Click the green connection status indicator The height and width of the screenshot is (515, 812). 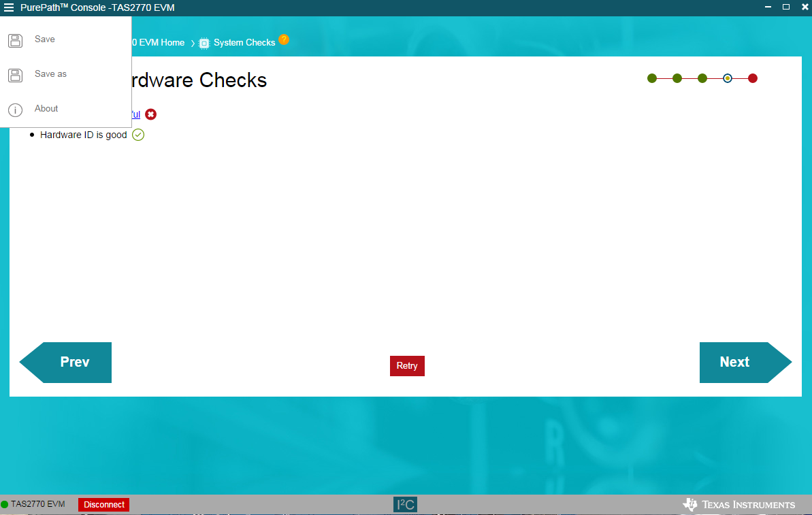[x=5, y=504]
